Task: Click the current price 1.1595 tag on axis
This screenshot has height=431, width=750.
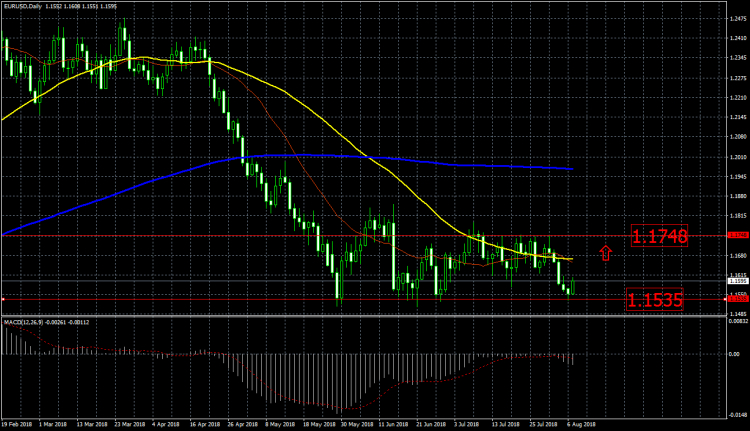Action: pos(738,281)
